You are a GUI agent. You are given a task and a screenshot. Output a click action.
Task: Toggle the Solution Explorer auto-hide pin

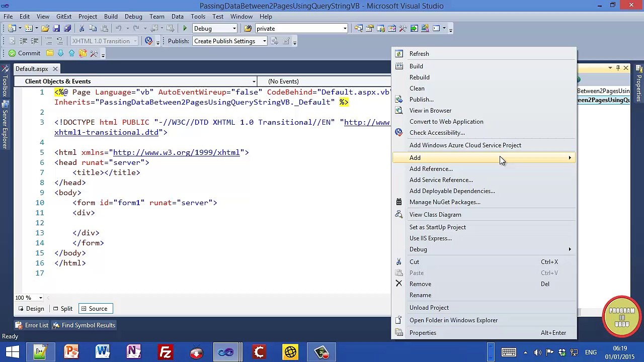tap(618, 68)
